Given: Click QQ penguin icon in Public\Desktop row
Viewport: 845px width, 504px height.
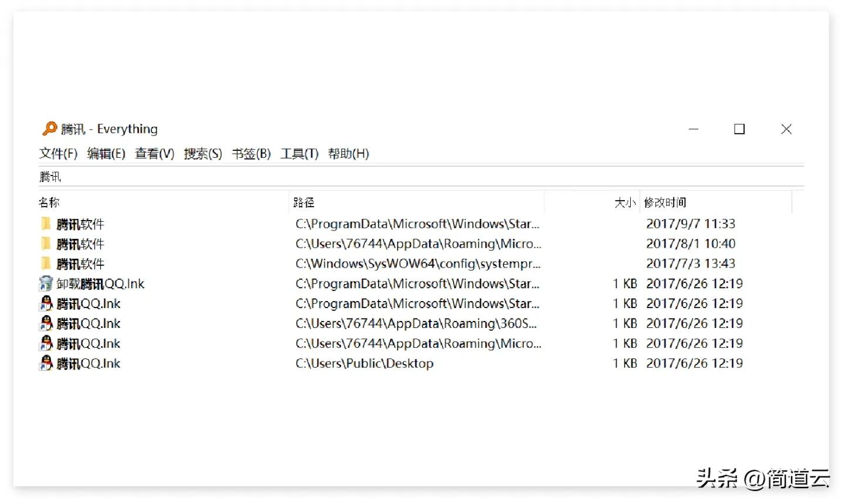Looking at the screenshot, I should (46, 363).
